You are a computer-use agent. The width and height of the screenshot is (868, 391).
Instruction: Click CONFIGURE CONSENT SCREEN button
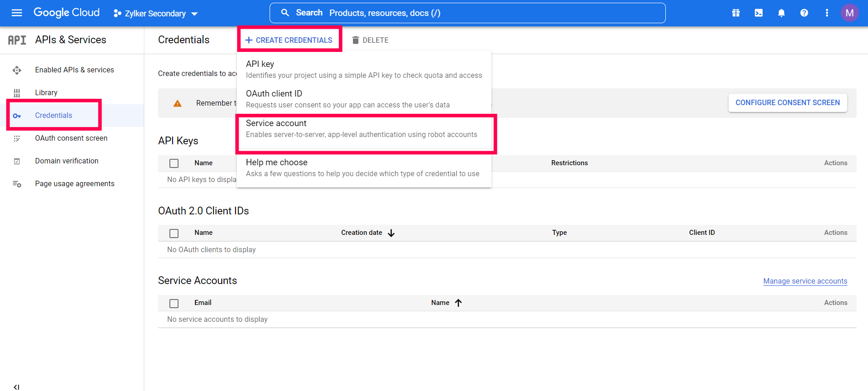[788, 103]
